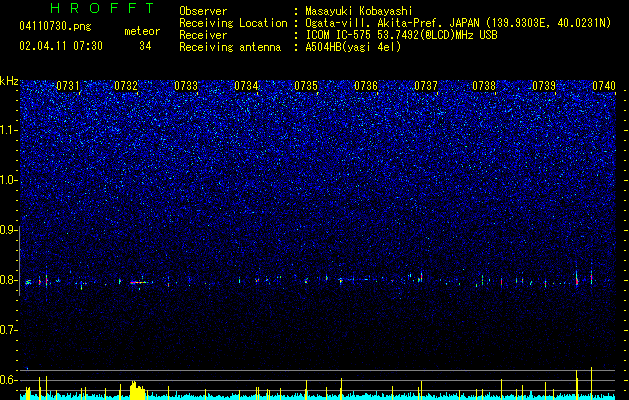Click the 0.7 kHz axis label
The width and height of the screenshot is (629, 400).
9,330
